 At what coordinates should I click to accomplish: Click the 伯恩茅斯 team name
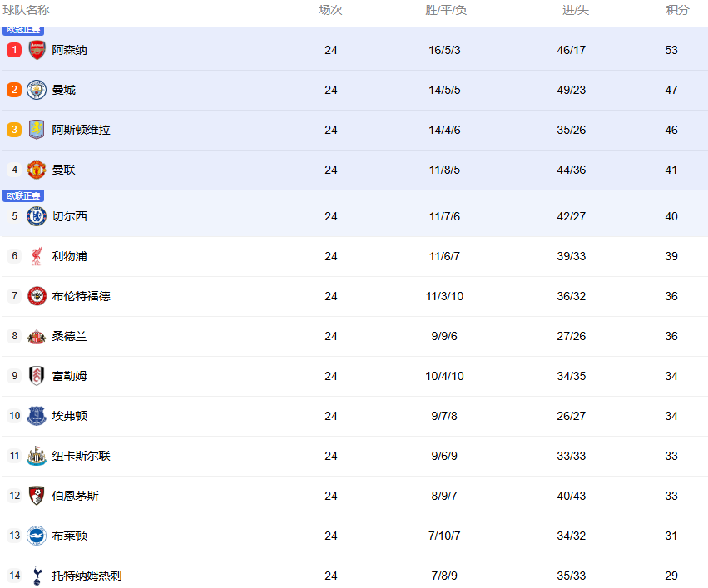pyautogui.click(x=75, y=496)
